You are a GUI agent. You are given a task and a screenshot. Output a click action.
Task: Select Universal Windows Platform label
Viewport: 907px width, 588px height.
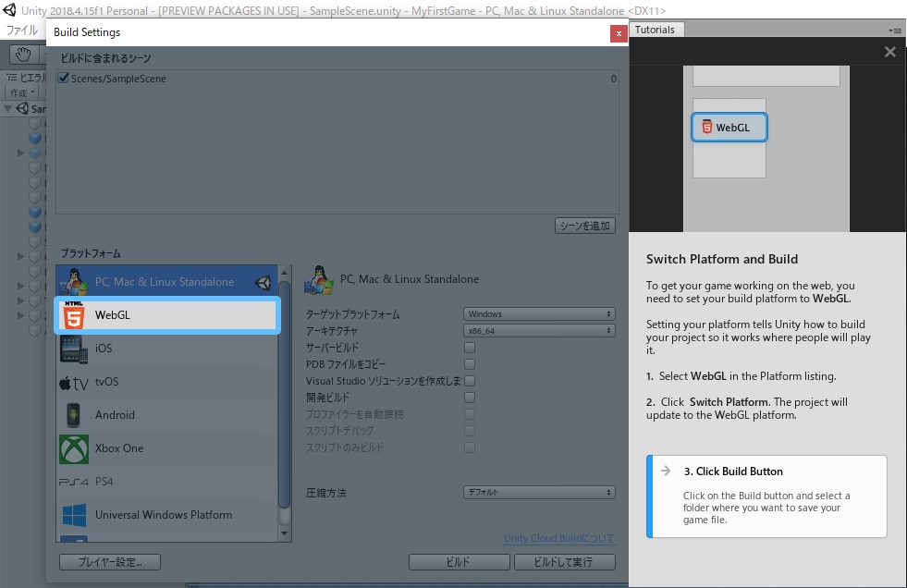(x=164, y=515)
